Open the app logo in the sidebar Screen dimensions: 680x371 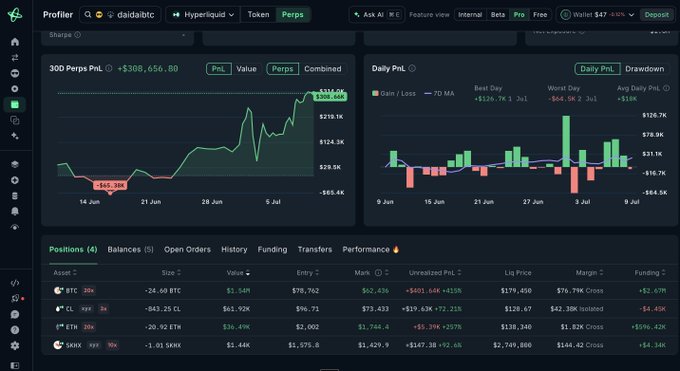tap(15, 15)
